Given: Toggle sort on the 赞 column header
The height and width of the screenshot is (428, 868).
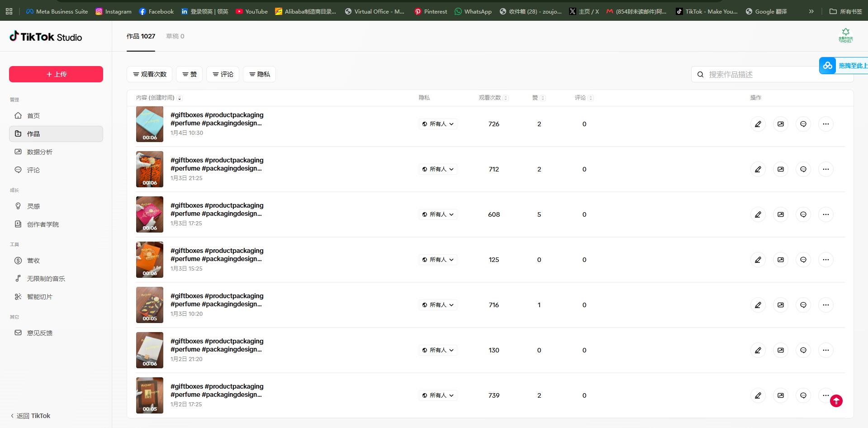Looking at the screenshot, I should pyautogui.click(x=538, y=98).
